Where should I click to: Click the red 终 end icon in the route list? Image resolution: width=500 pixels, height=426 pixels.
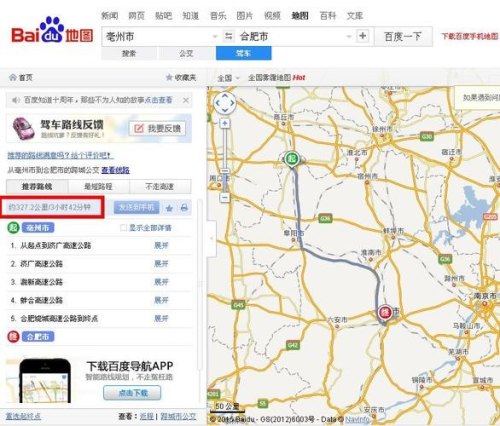tap(13, 337)
